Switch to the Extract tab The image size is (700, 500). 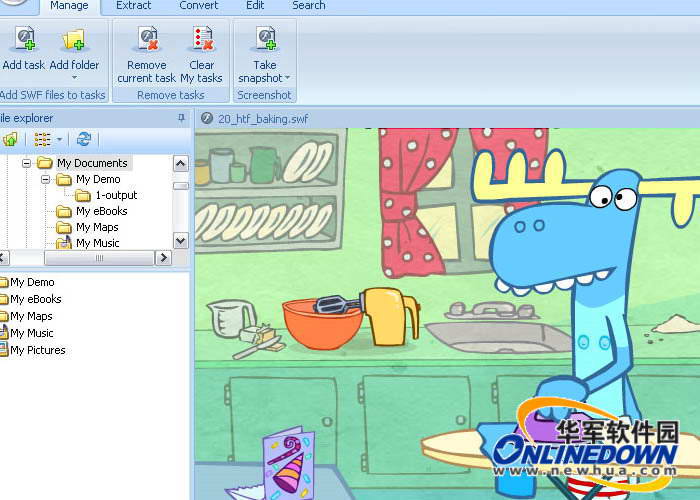133,6
